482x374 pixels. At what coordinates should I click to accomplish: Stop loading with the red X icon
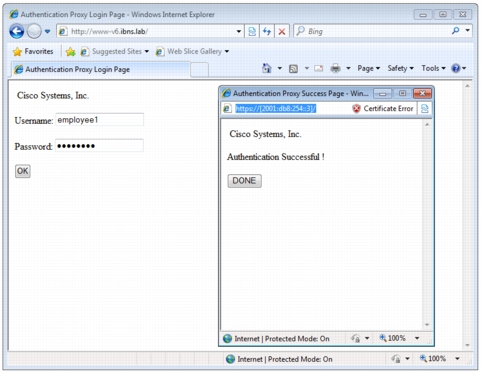click(282, 32)
